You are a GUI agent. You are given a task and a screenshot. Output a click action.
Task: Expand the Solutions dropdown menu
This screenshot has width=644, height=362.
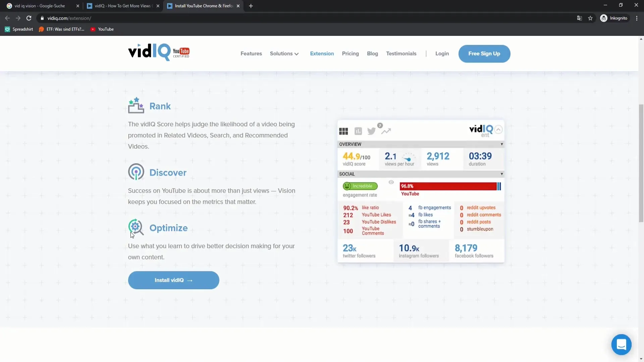coord(284,53)
